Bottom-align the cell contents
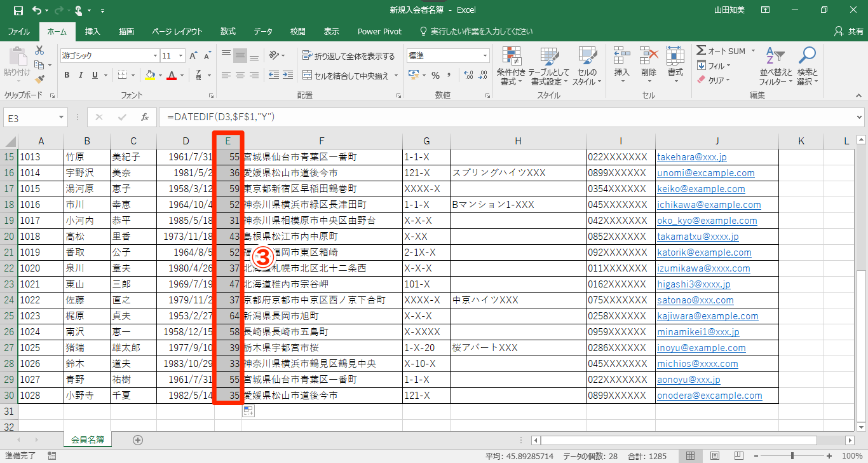This screenshot has width=868, height=463. [x=254, y=56]
